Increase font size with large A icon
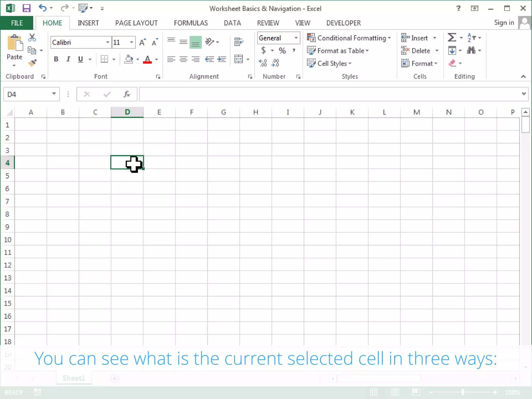 tap(143, 42)
